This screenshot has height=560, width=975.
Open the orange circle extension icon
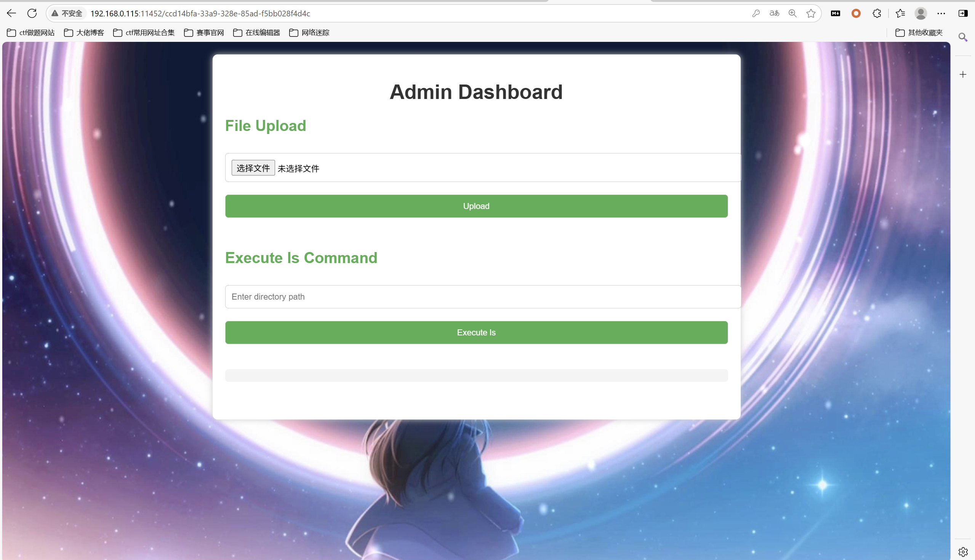coord(856,13)
